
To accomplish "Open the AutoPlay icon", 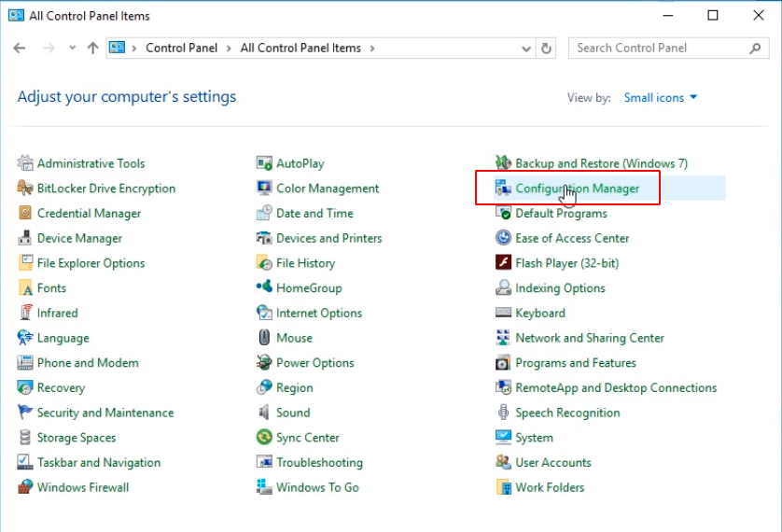I will (x=264, y=163).
